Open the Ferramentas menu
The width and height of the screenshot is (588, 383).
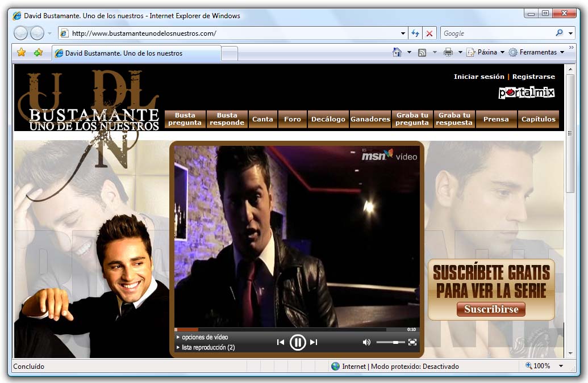[537, 52]
